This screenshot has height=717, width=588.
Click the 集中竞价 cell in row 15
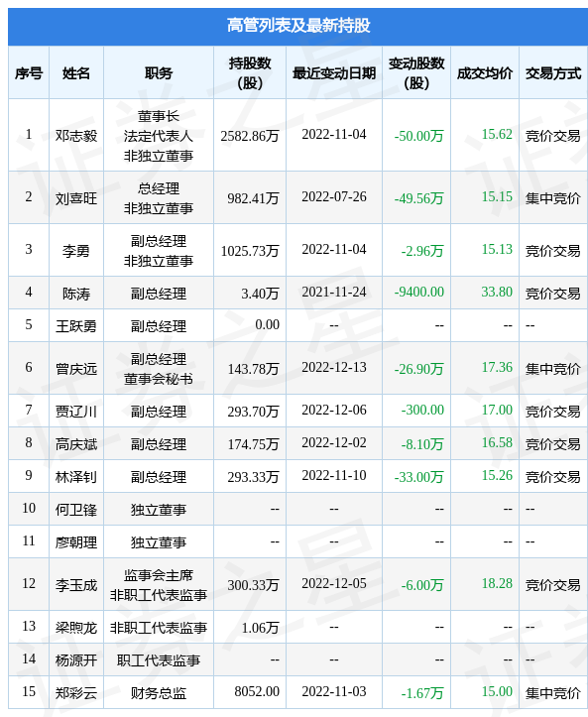552,693
